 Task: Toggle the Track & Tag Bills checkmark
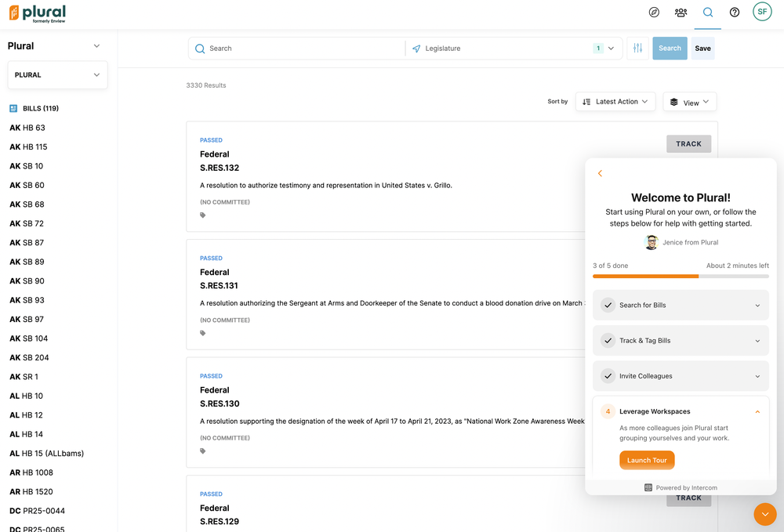pyautogui.click(x=608, y=341)
